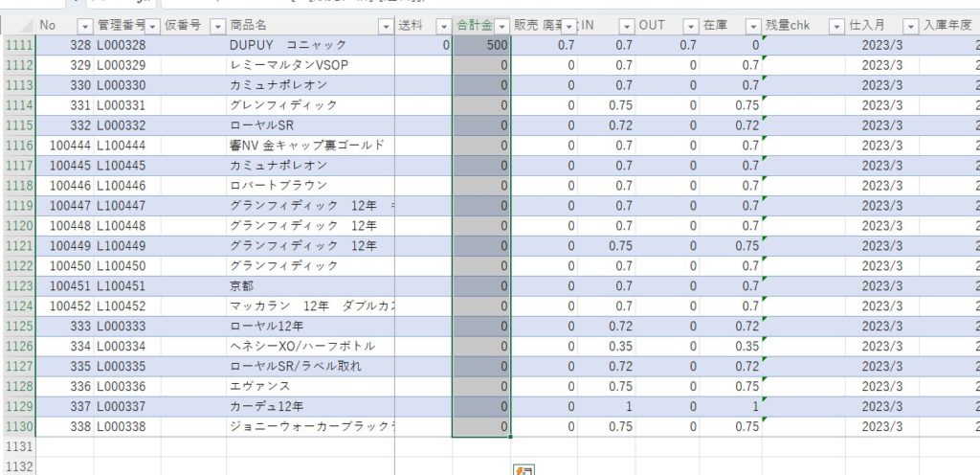Open the 管理番号 column filter dropdown
This screenshot has height=475, width=980.
click(151, 25)
